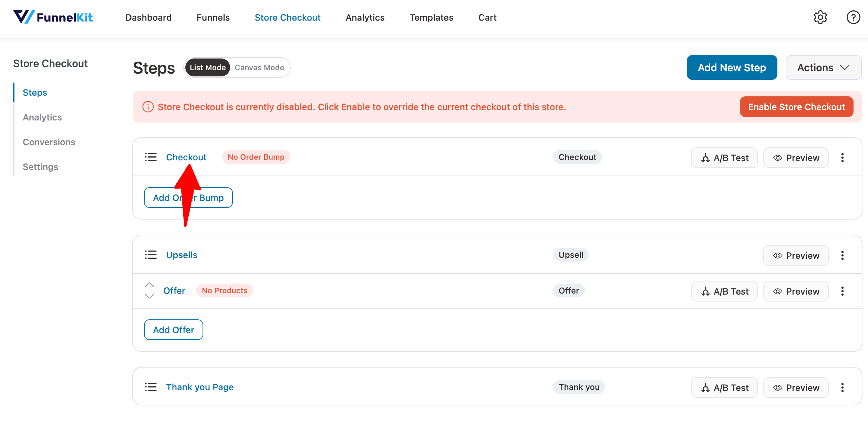The height and width of the screenshot is (435, 868).
Task: Click the Offer type tag
Action: tap(569, 290)
